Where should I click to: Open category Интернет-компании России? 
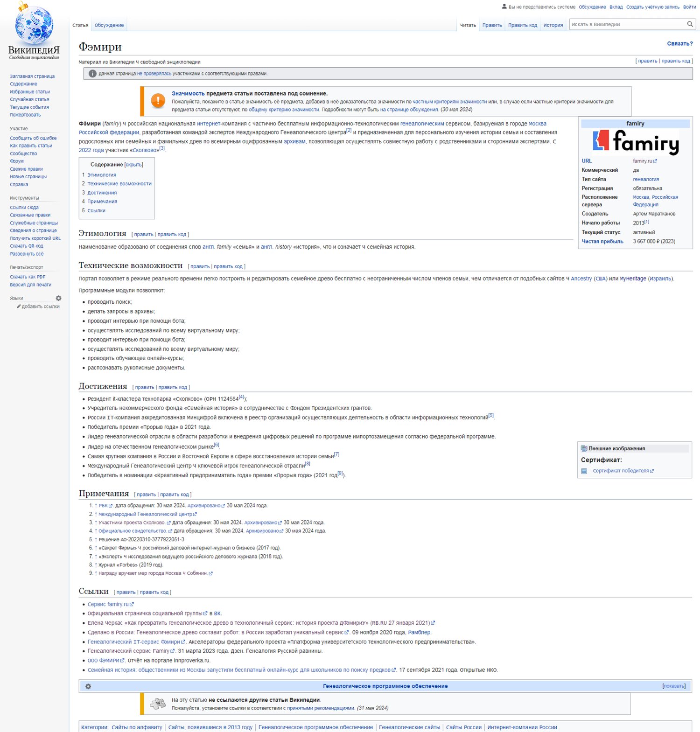[522, 727]
